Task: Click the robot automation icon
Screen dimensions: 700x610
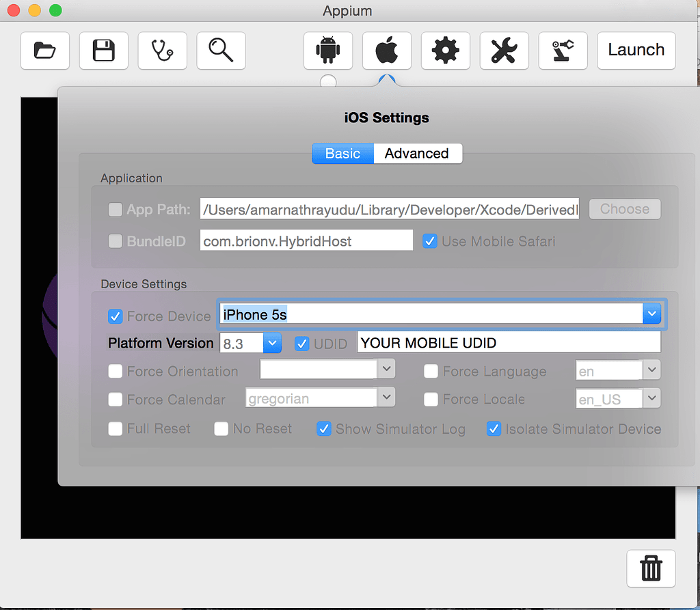Action: pyautogui.click(x=563, y=50)
